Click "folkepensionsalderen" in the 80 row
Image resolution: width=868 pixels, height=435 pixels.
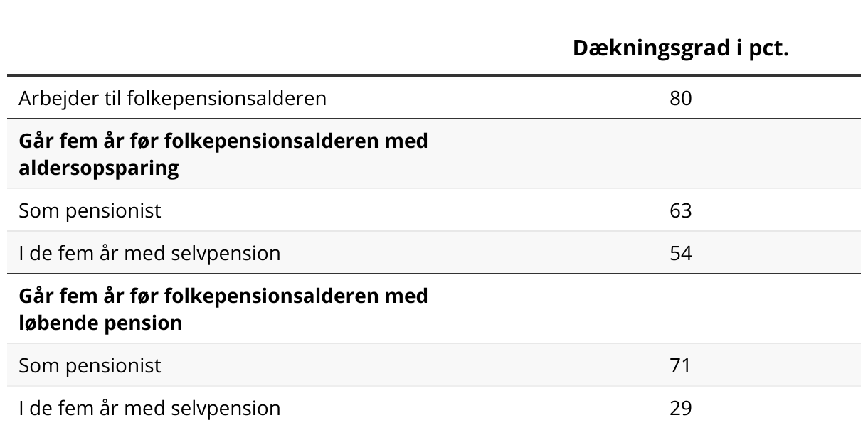(226, 98)
